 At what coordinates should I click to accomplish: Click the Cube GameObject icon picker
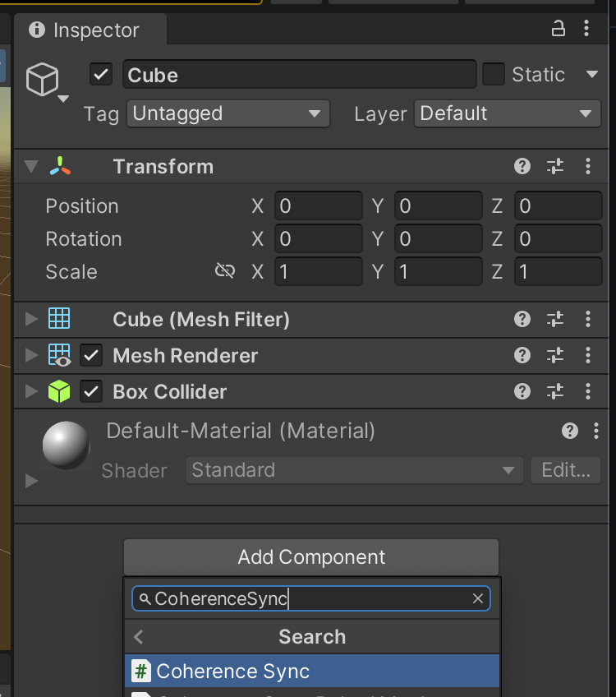44,81
